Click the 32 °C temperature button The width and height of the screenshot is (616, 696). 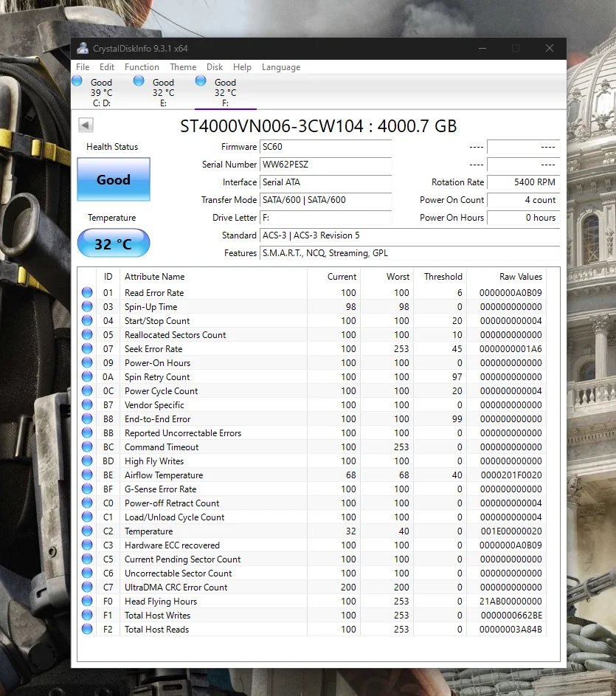pyautogui.click(x=114, y=244)
